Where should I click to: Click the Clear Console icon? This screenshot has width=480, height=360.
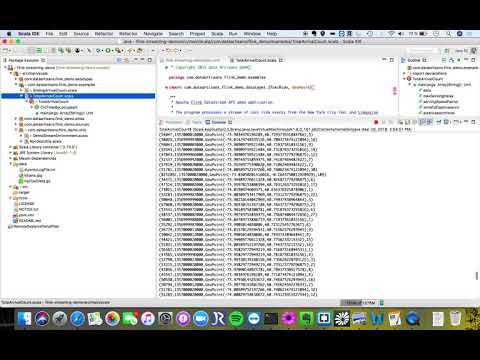pyautogui.click(x=400, y=122)
